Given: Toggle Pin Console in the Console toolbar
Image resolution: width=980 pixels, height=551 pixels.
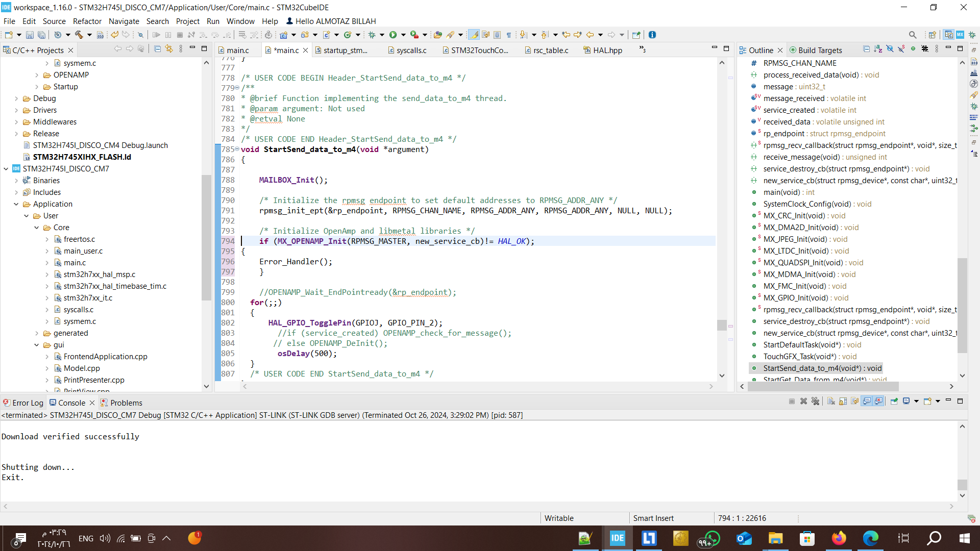Looking at the screenshot, I should 894,402.
